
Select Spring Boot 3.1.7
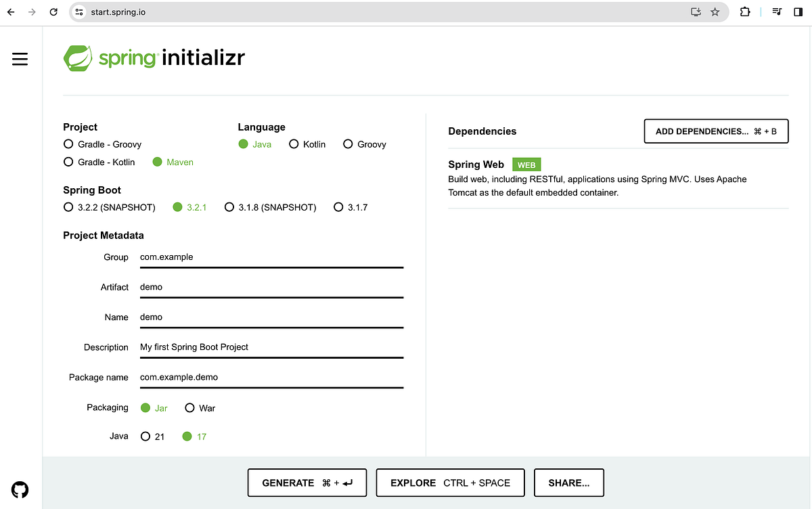tap(338, 207)
